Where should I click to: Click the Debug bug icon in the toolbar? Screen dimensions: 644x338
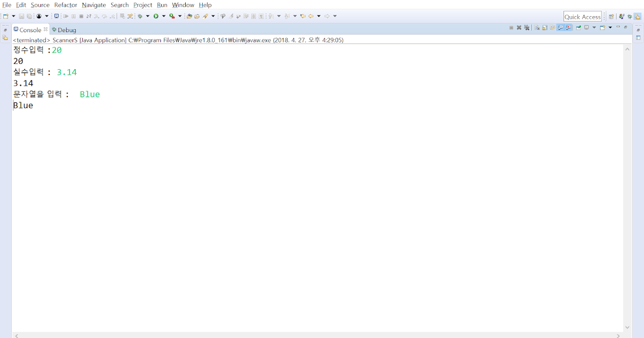141,16
